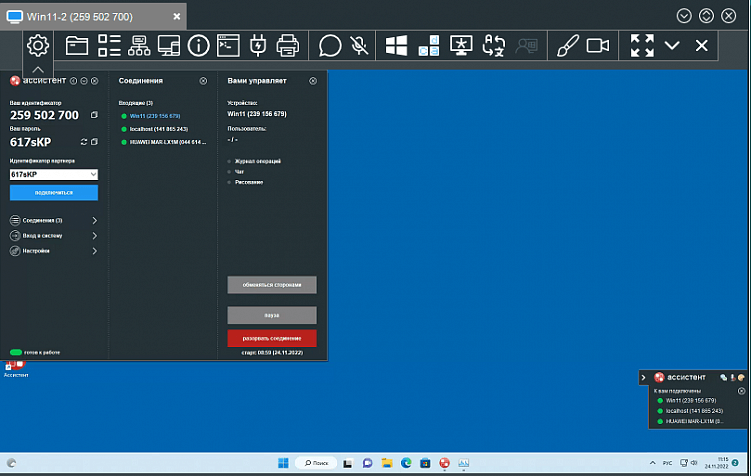Screen dimensions: 751x476
Task: Start screen recording with camera icon
Action: click(x=598, y=45)
